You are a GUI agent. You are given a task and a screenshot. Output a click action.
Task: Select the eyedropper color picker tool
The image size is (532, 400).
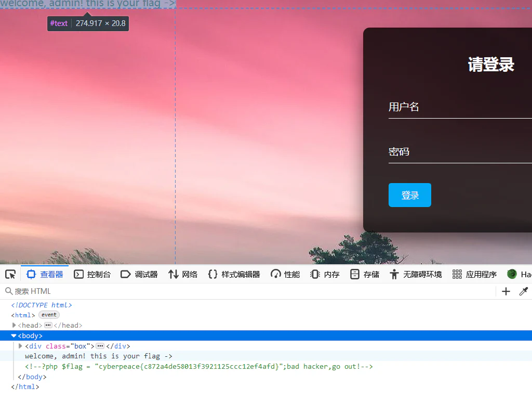(524, 291)
